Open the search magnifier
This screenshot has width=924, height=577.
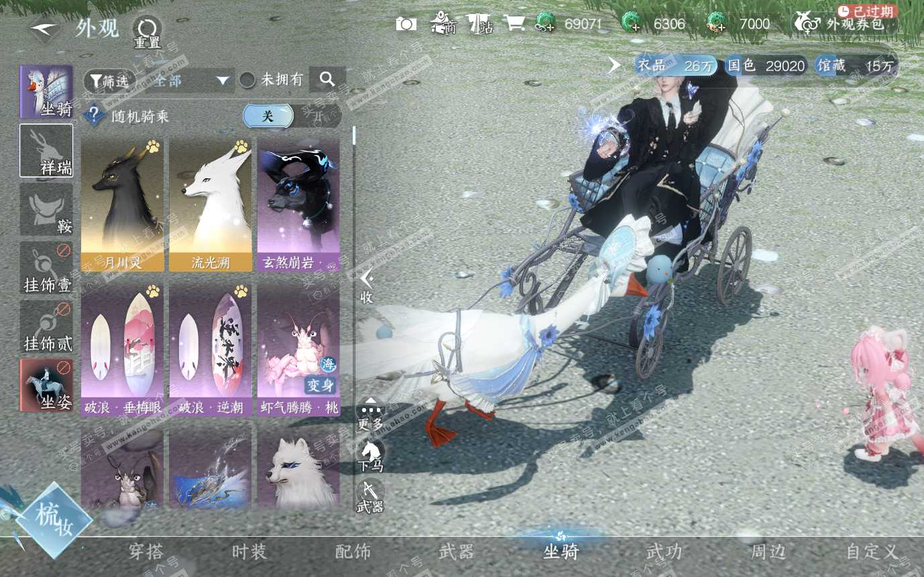pyautogui.click(x=327, y=79)
